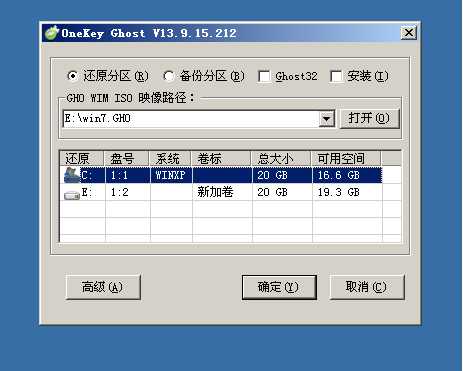Open image file with 打开 (O) button
The image size is (463, 371).
[x=369, y=118]
